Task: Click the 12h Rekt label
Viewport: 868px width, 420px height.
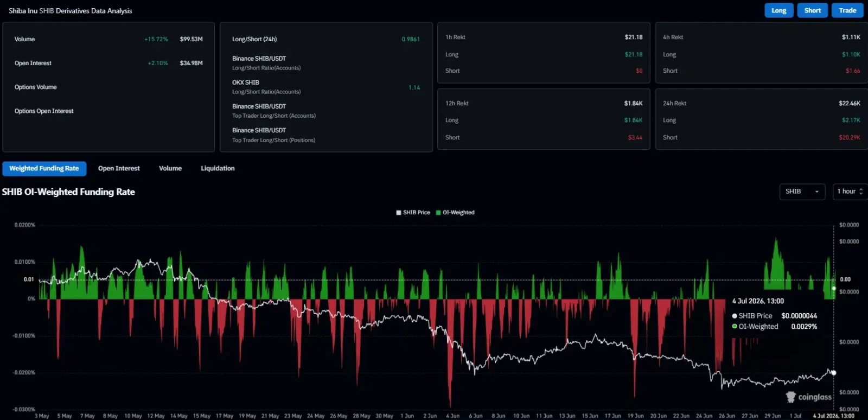Action: (457, 103)
